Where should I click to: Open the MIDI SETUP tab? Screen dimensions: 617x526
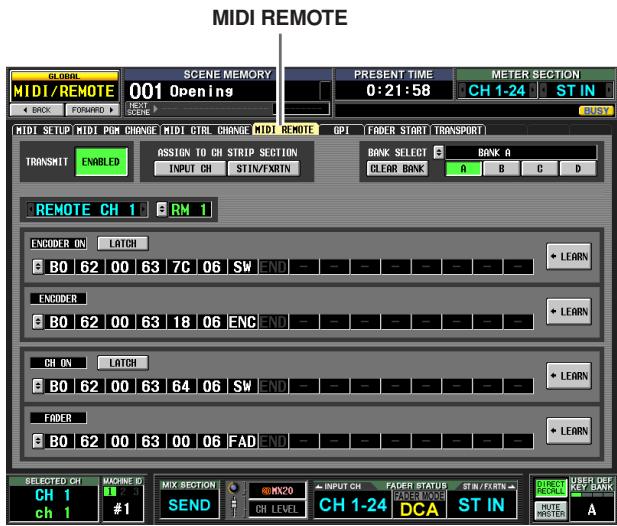(42, 130)
